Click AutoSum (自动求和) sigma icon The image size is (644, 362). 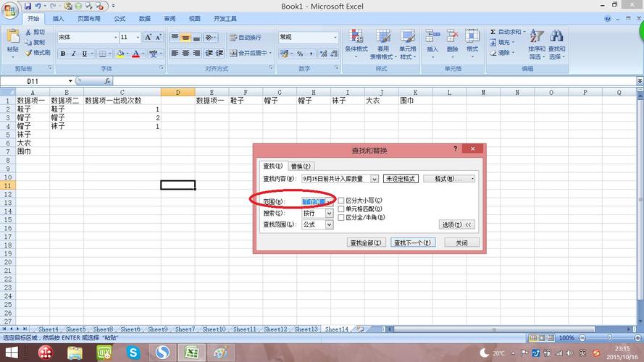tap(493, 32)
